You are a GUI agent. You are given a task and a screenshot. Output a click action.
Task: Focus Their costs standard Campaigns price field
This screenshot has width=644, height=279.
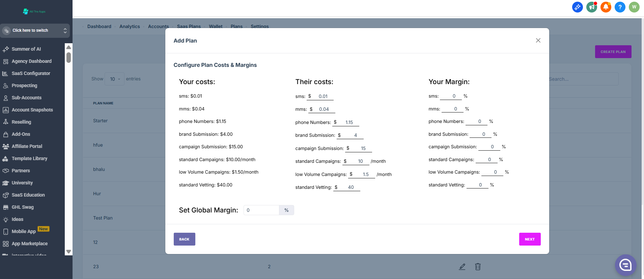click(x=359, y=161)
